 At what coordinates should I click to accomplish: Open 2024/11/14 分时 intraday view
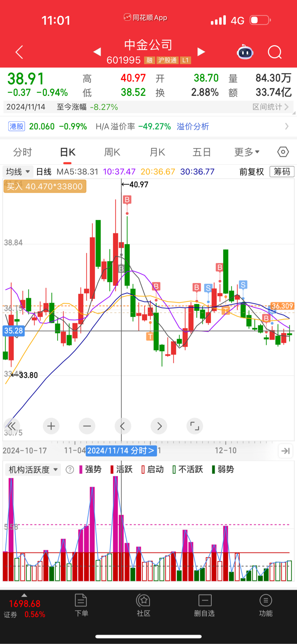coord(121,451)
